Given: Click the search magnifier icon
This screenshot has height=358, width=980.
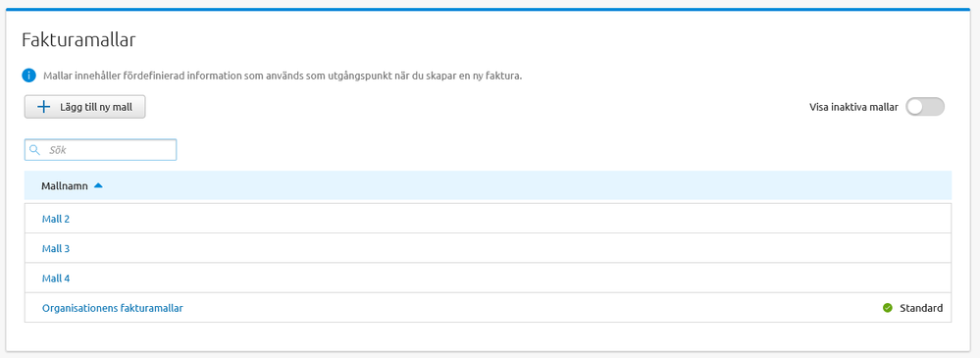Looking at the screenshot, I should click(x=34, y=150).
